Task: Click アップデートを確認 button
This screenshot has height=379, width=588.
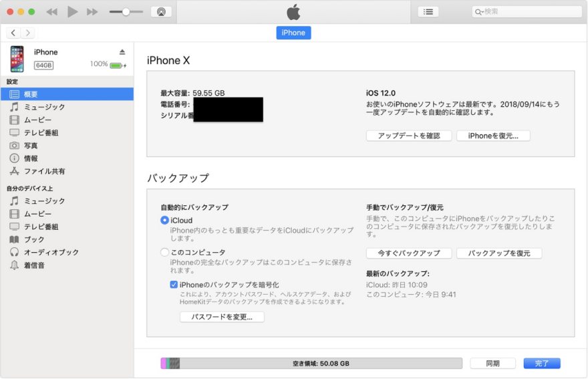Action: point(409,136)
